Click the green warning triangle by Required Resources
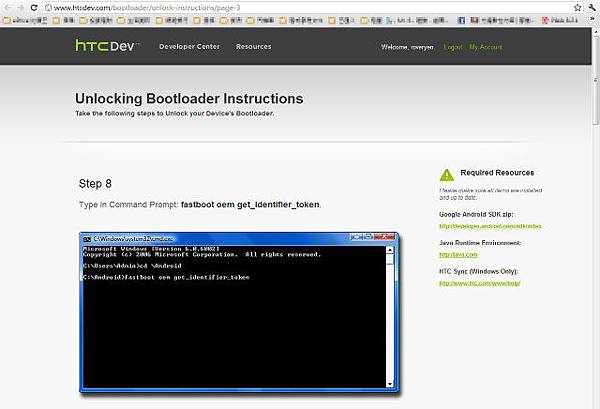 (x=447, y=175)
